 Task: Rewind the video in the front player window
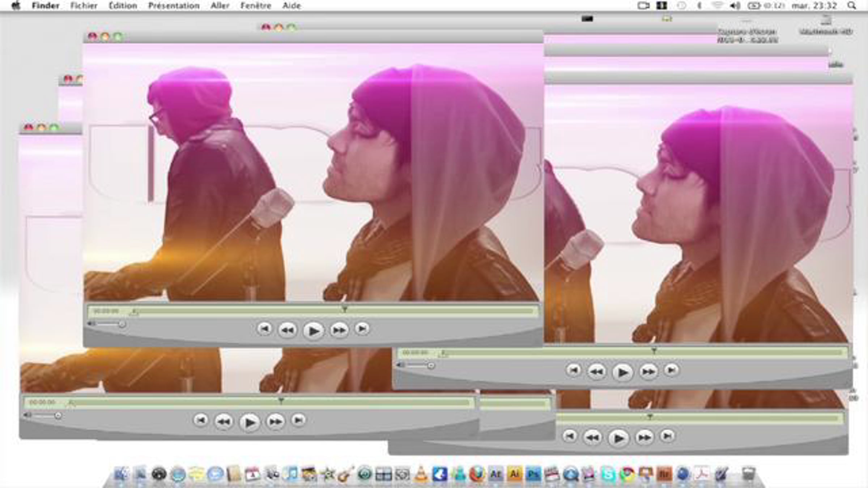[x=288, y=330]
